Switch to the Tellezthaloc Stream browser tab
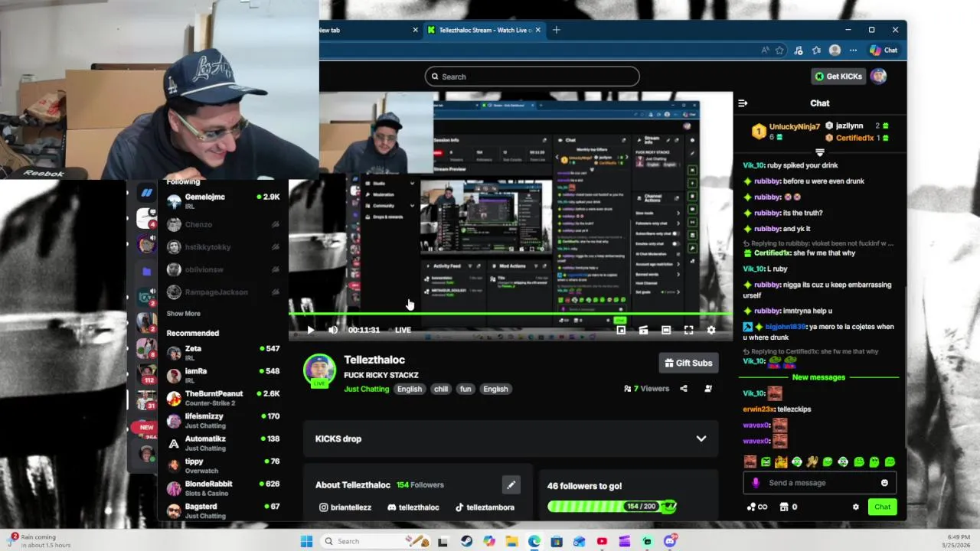The image size is (980, 551). 484,30
